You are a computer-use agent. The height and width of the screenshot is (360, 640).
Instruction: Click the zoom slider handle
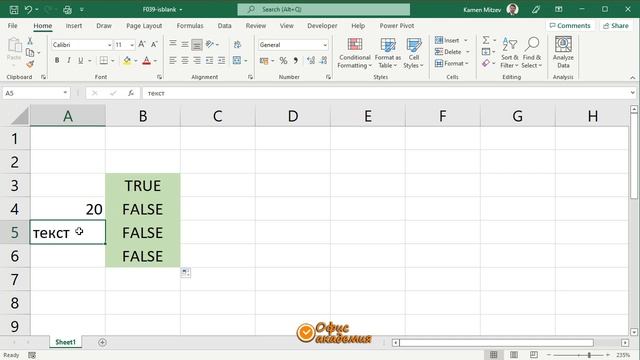589,355
